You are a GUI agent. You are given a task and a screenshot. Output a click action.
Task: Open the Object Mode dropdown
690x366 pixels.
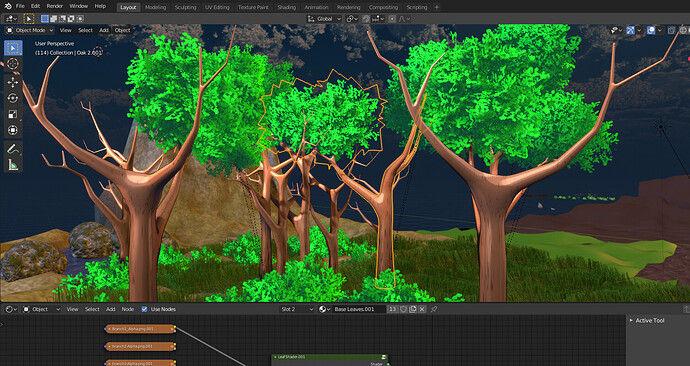click(29, 30)
